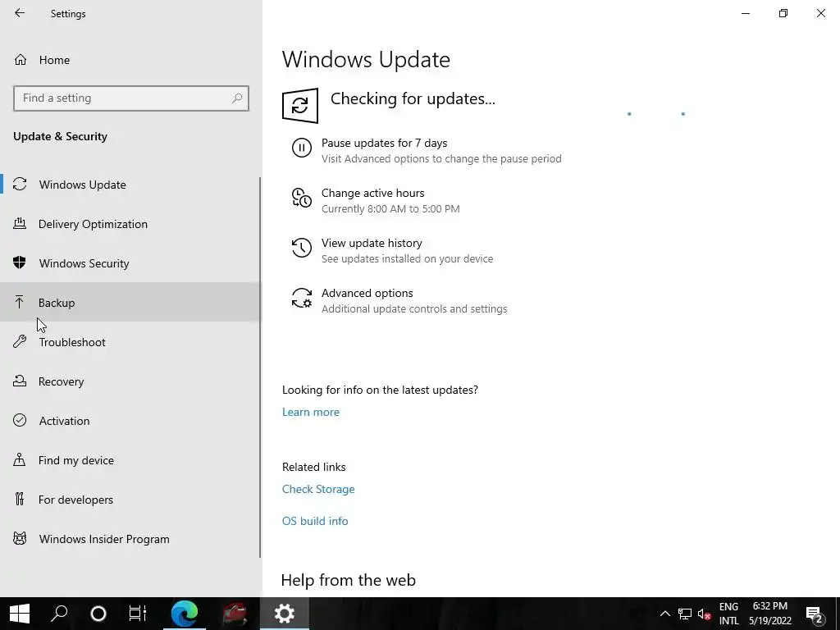This screenshot has width=840, height=630.
Task: Click the Windows Insider Program cat icon
Action: click(20, 538)
